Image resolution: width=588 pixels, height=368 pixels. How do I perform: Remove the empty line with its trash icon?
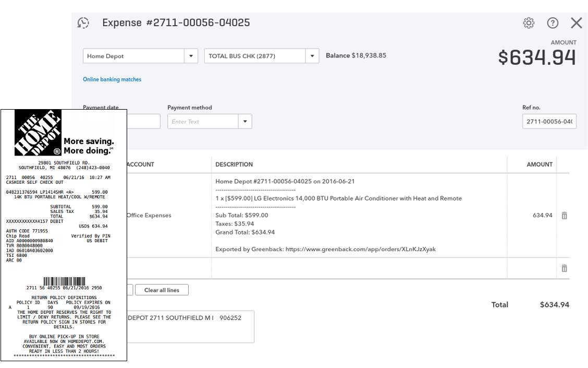click(564, 268)
